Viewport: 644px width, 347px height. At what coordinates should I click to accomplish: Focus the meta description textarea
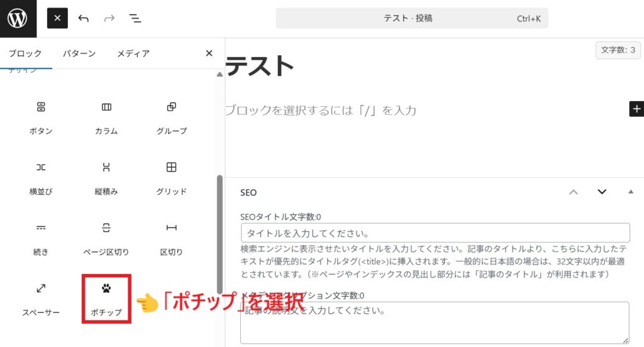[435, 322]
